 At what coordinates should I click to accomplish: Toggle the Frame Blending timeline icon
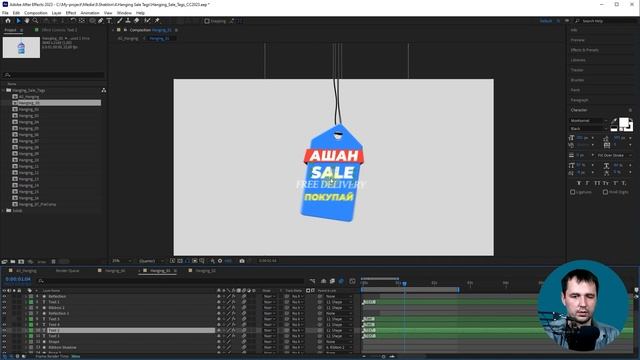tap(332, 281)
